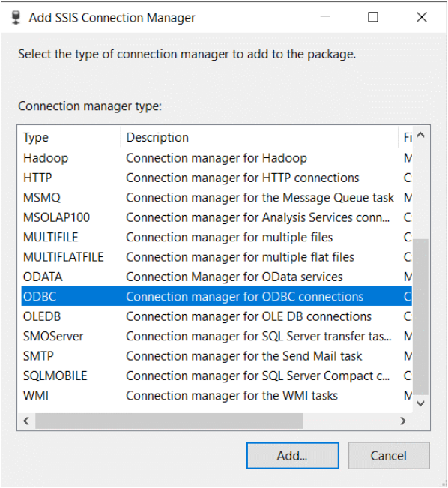Maximize the Add SSIS Connection Manager dialog
The image size is (448, 488).
tap(373, 17)
